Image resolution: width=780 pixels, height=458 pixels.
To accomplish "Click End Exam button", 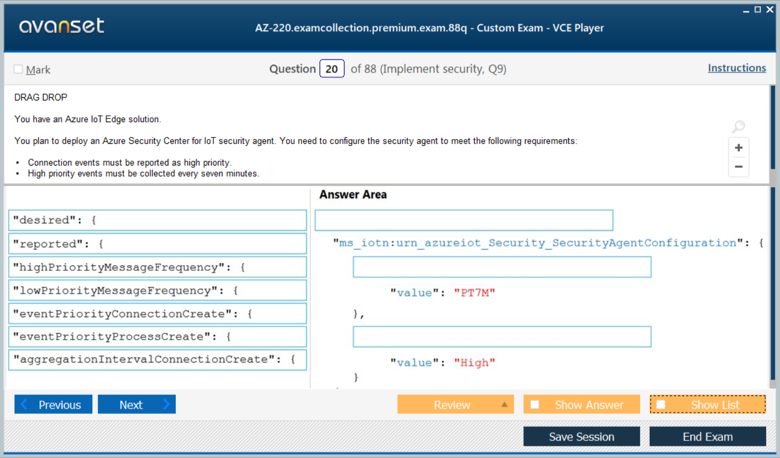I will pos(707,437).
